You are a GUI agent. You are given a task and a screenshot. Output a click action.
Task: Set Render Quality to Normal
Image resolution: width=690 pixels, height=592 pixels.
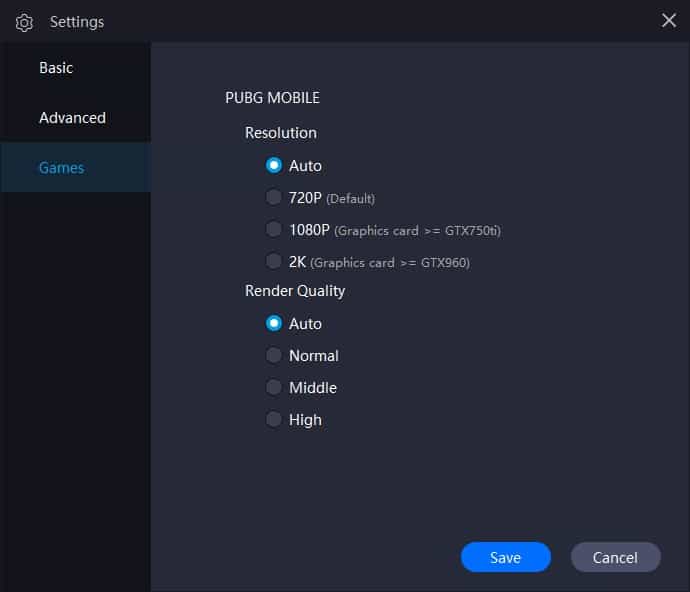(273, 355)
